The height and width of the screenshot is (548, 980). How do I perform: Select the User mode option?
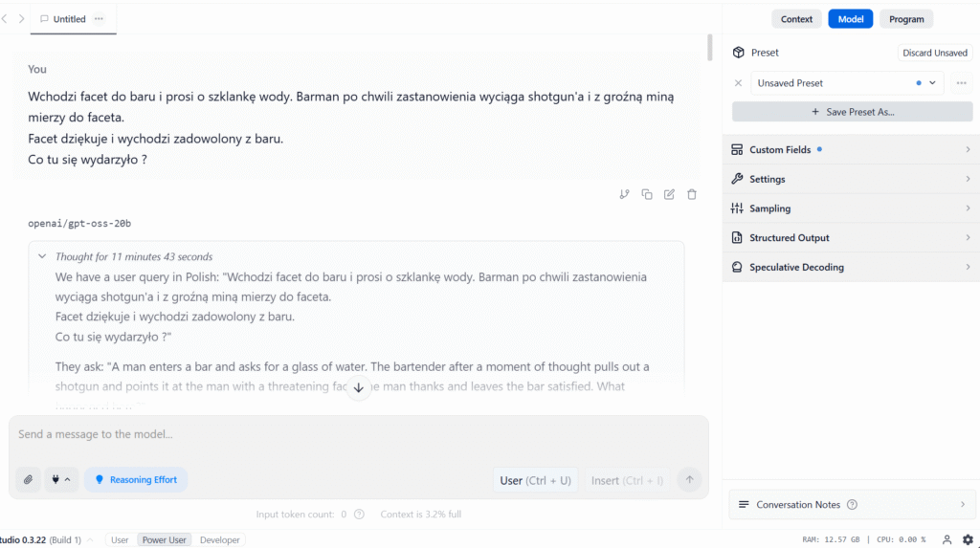tap(120, 540)
